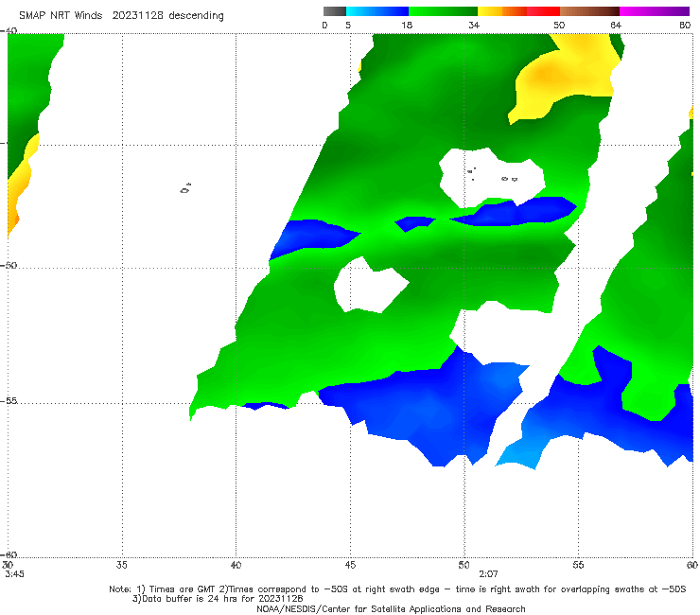Click the green segment of the color bar
This screenshot has width=700, height=615.
coord(444,11)
